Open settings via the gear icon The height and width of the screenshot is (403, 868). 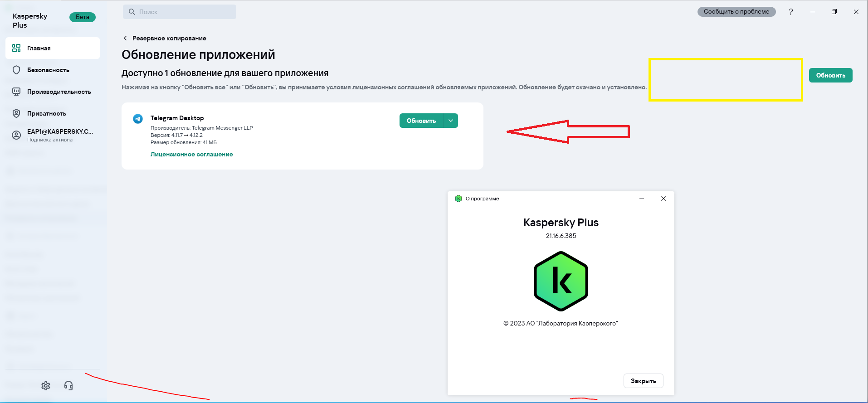tap(46, 386)
